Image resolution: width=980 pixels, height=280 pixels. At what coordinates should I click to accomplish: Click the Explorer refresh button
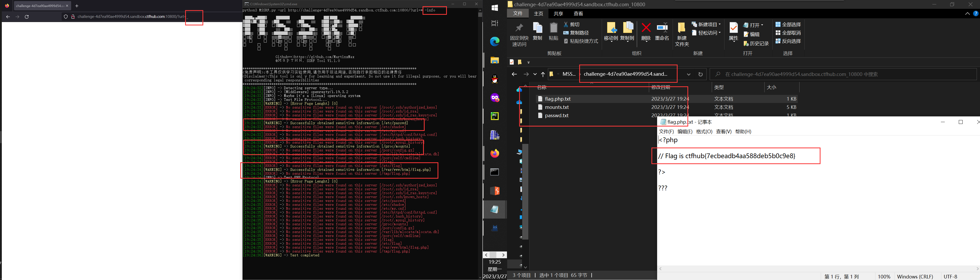click(700, 74)
